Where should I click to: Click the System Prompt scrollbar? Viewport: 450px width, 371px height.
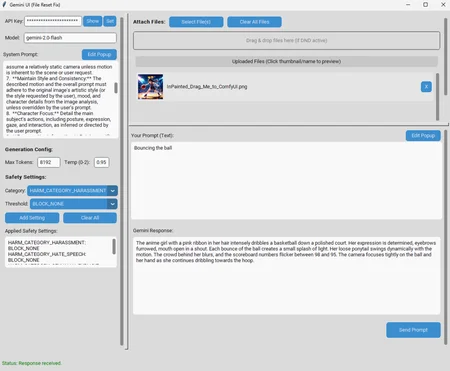(116, 88)
